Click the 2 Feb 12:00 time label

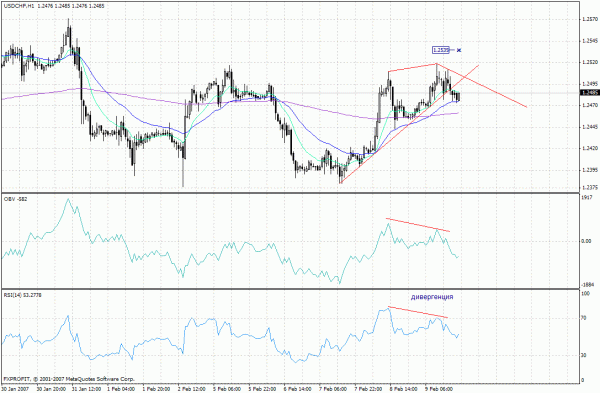pyautogui.click(x=191, y=389)
